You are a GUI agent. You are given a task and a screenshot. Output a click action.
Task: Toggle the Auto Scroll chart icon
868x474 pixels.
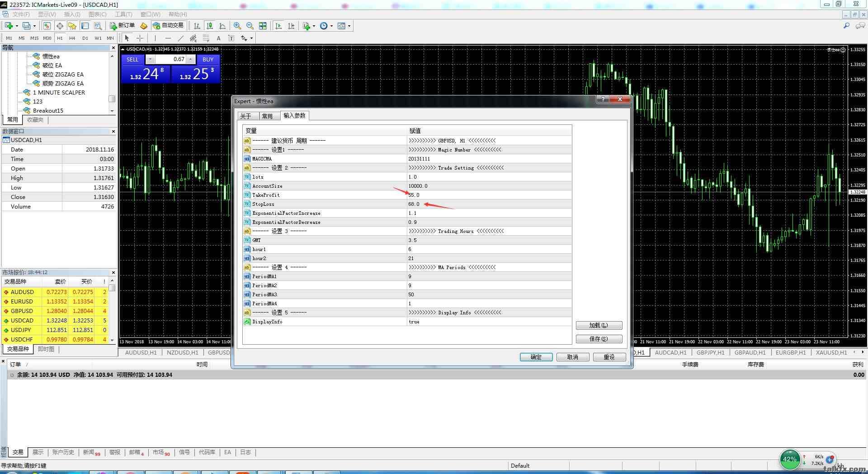coord(278,26)
